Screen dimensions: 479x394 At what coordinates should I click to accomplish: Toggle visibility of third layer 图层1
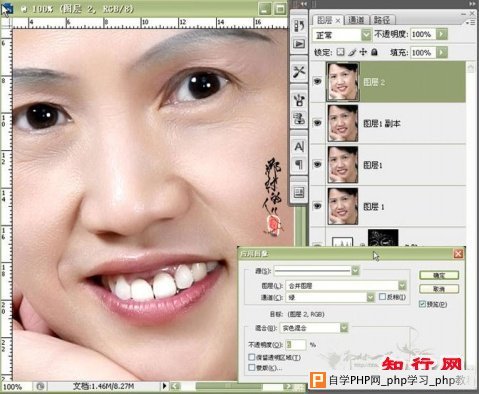tap(317, 164)
